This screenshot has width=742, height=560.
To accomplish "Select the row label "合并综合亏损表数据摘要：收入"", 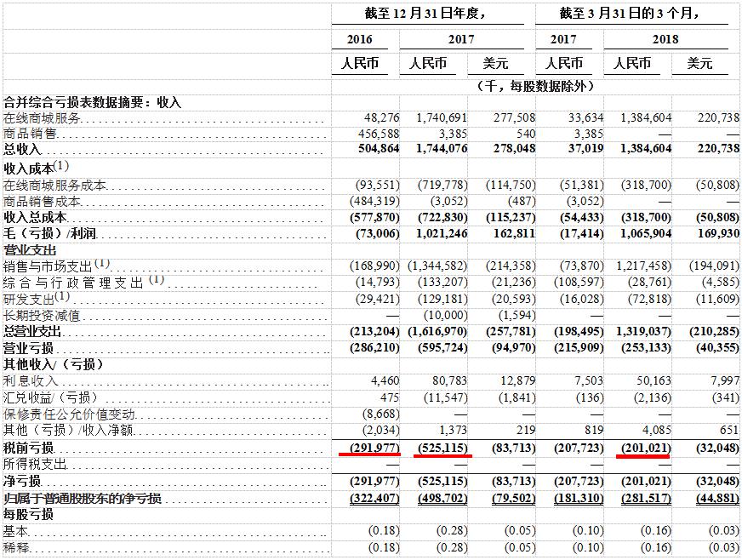I will point(92,102).
